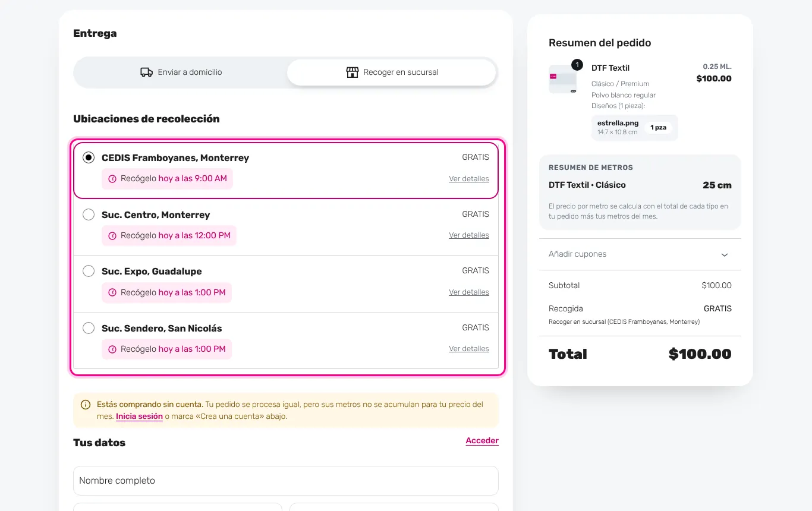Open Ver detalles for Suc. Centro
The width and height of the screenshot is (812, 511).
(x=469, y=235)
